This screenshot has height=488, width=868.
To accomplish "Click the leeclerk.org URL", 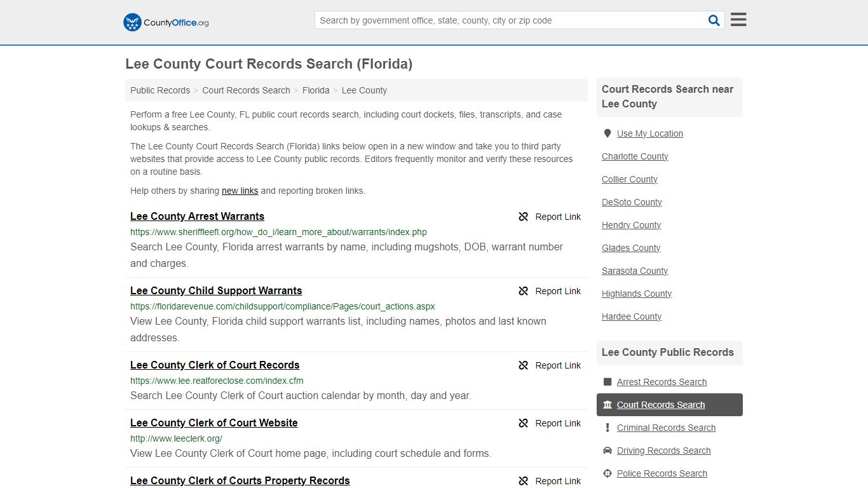I will 176,438.
